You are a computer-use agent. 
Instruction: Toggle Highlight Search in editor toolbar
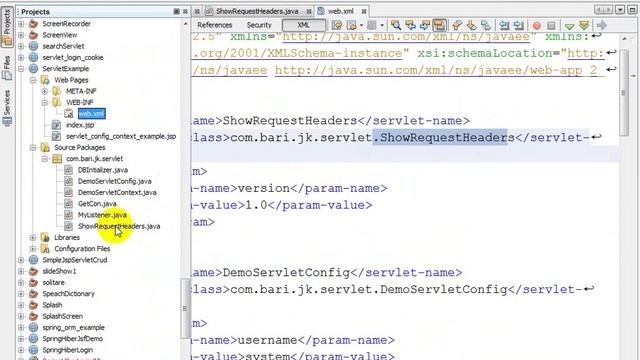pyautogui.click(x=439, y=25)
